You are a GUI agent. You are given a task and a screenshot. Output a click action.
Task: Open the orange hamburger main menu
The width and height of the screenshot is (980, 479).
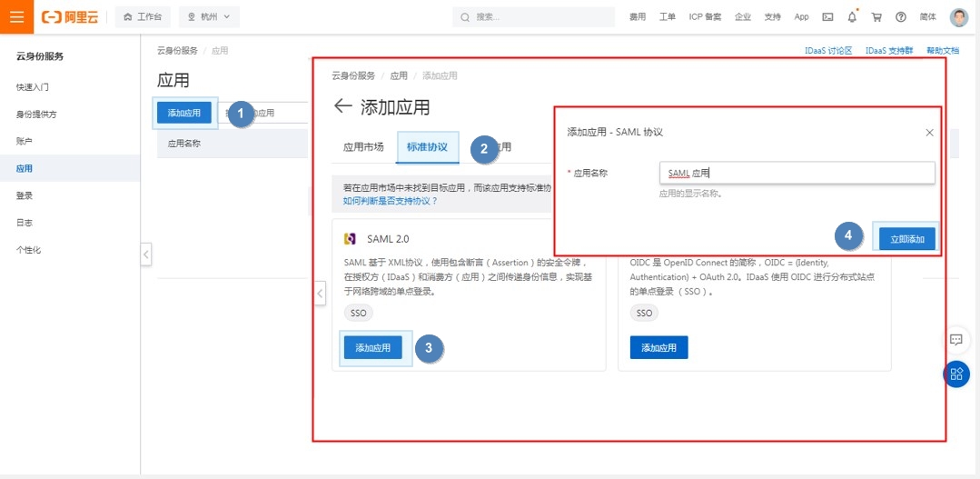16,16
